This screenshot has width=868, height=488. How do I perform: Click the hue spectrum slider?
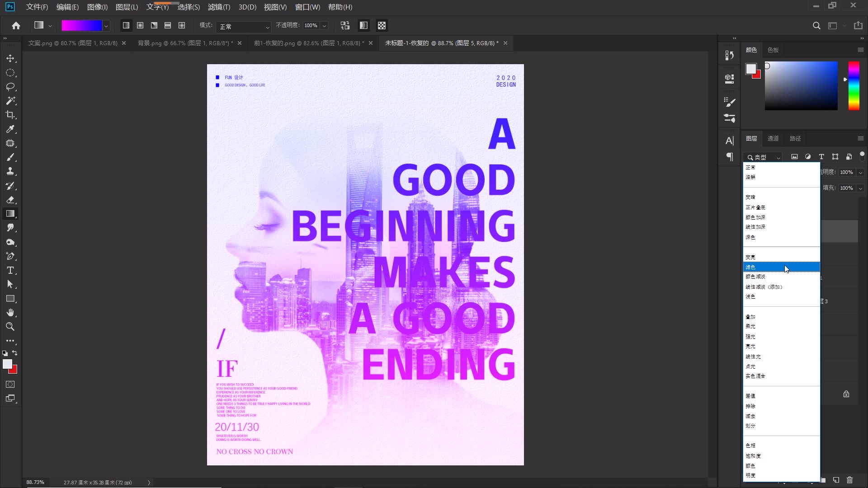[854, 85]
